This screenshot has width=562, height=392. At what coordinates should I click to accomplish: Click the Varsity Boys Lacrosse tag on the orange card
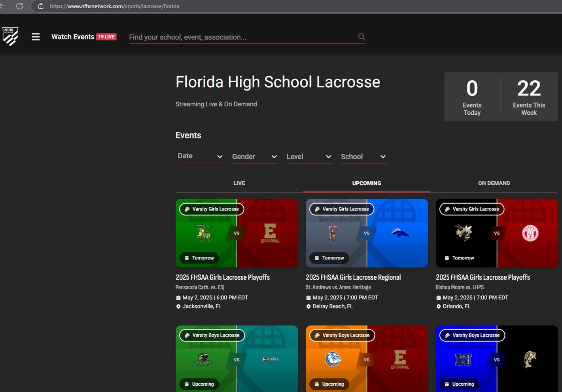tap(342, 335)
